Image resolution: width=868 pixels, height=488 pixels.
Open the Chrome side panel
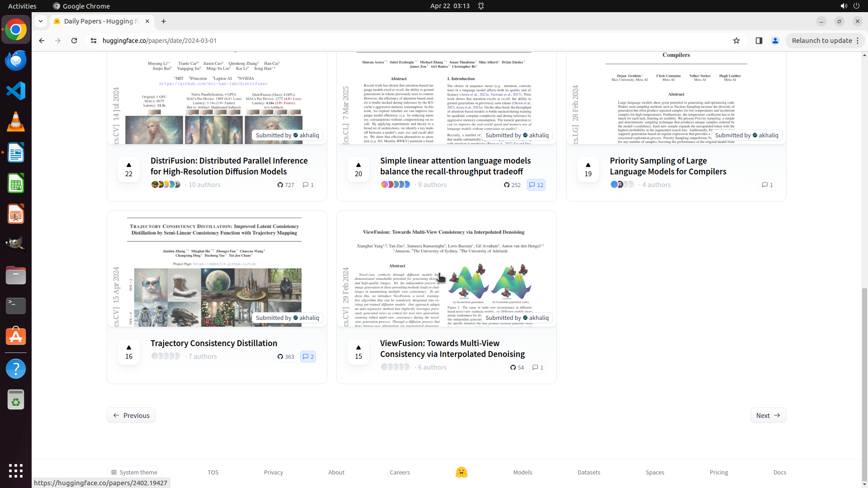[759, 41]
